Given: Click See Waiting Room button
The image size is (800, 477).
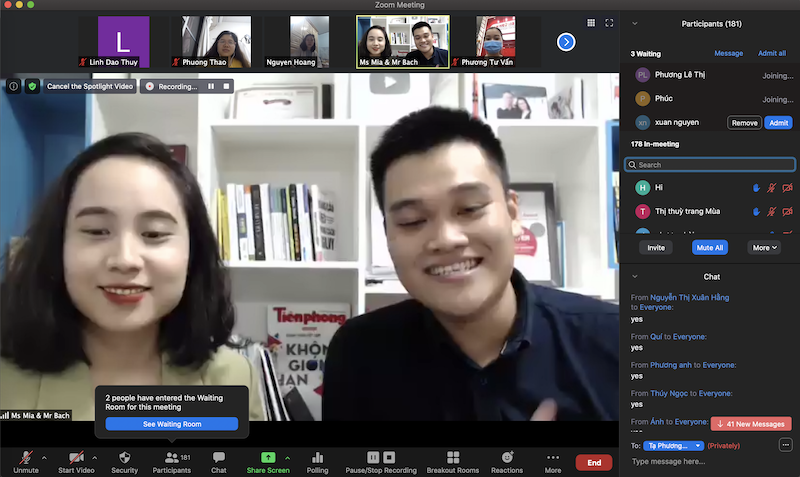Looking at the screenshot, I should pyautogui.click(x=172, y=424).
